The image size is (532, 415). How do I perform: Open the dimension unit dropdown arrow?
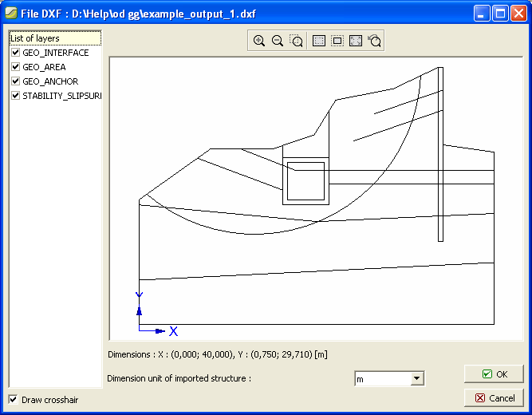416,379
